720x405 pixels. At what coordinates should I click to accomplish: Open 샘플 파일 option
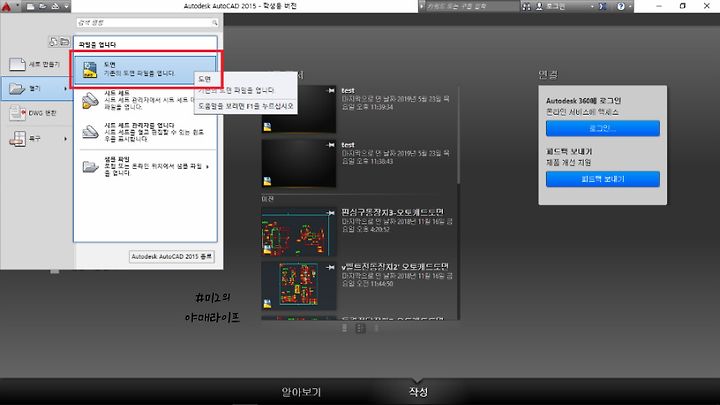pos(145,166)
